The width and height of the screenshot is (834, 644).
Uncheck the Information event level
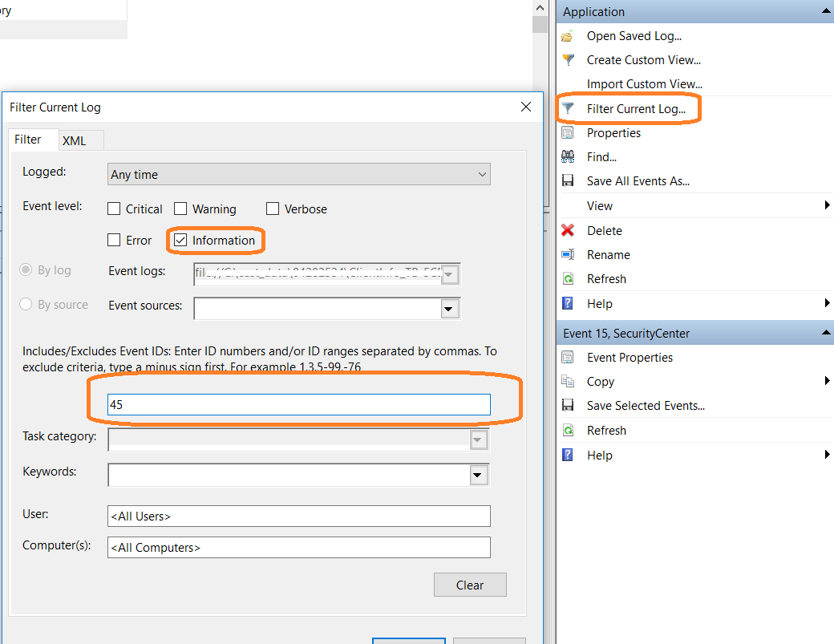(180, 240)
